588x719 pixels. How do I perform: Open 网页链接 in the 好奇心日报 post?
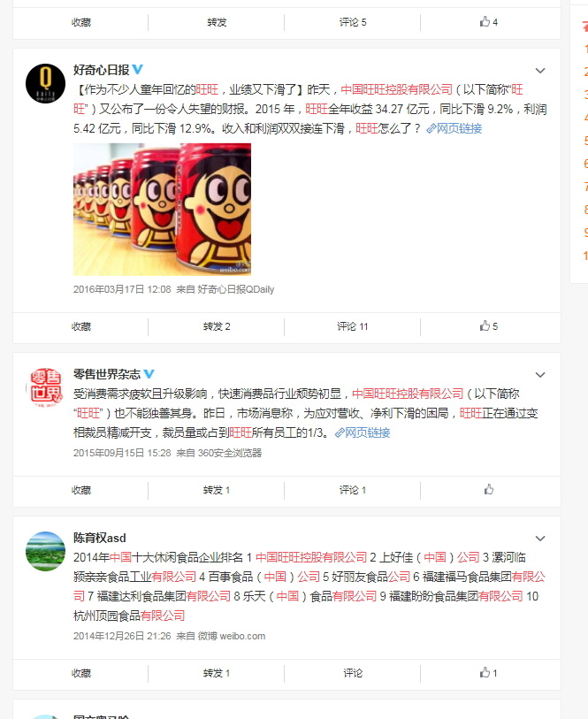click(x=454, y=128)
